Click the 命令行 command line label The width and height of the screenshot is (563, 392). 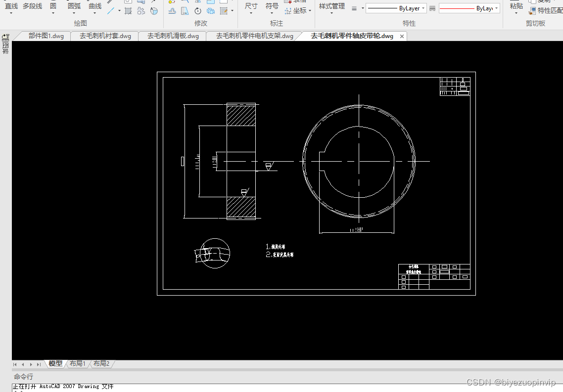[23, 377]
